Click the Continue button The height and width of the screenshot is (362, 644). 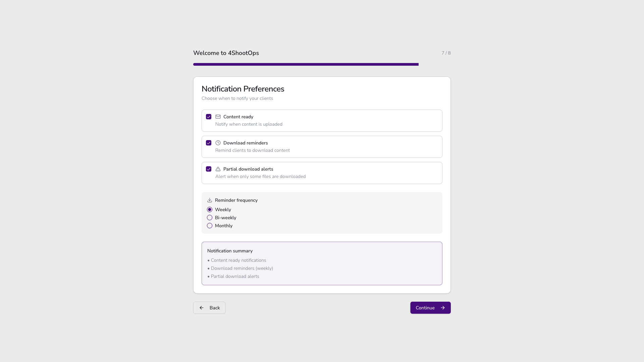[430, 308]
